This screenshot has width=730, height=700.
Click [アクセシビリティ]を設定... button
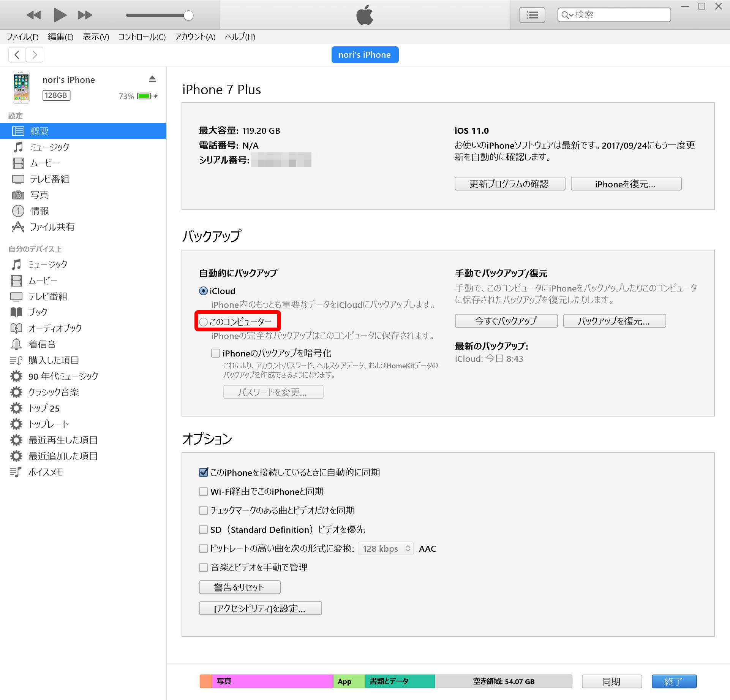click(x=260, y=608)
